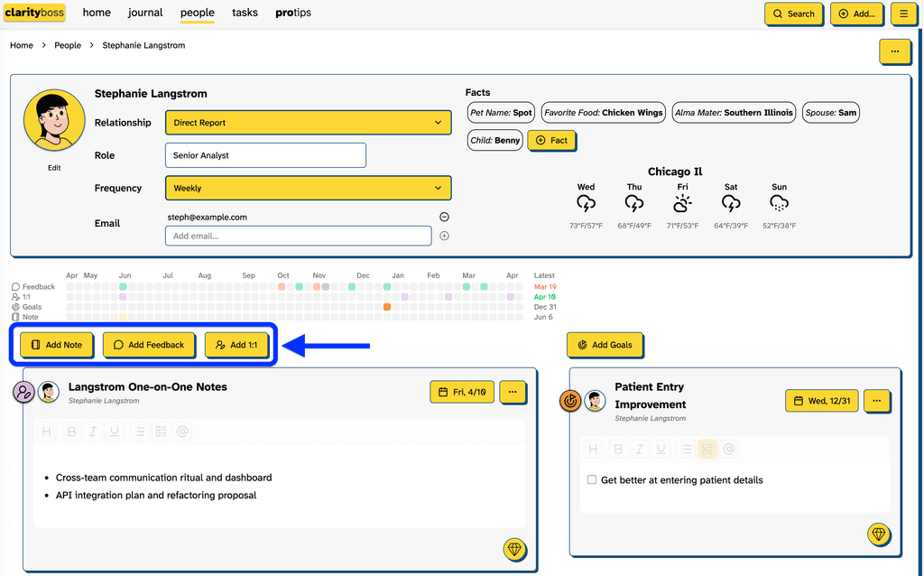Check 'Get better at entering patient details'
The image size is (924, 576).
592,480
